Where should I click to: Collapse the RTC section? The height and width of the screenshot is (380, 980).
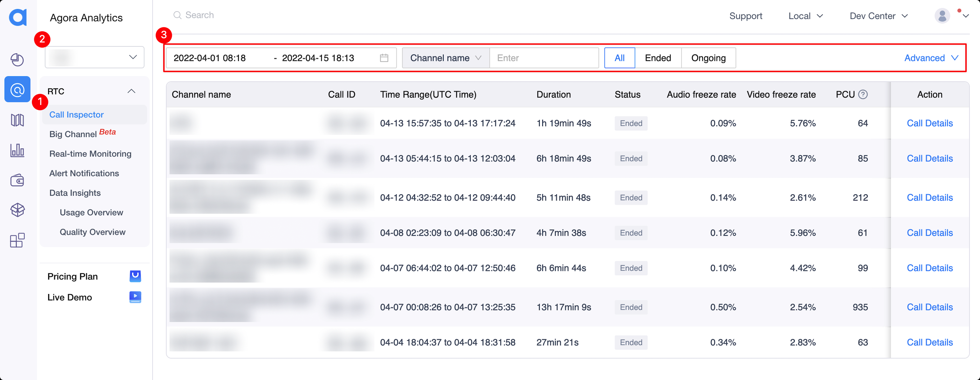131,91
